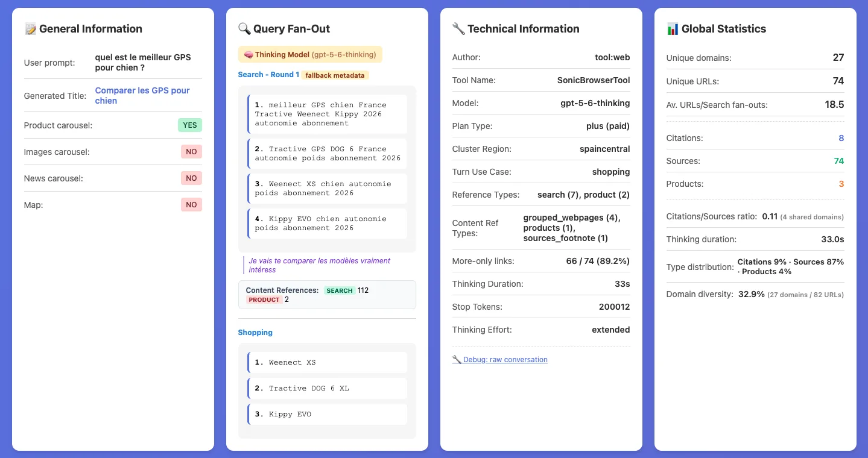Click the wrench icon beside Technical Information
868x458 pixels.
pyautogui.click(x=458, y=29)
